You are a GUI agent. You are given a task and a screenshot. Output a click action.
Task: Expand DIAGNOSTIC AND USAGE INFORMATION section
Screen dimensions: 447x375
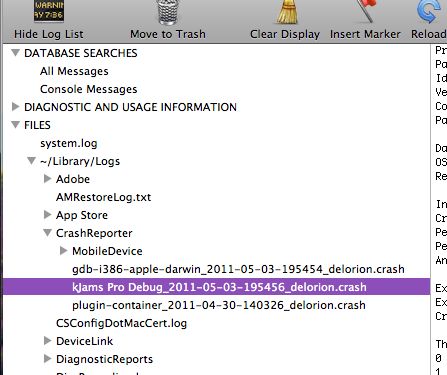point(15,107)
